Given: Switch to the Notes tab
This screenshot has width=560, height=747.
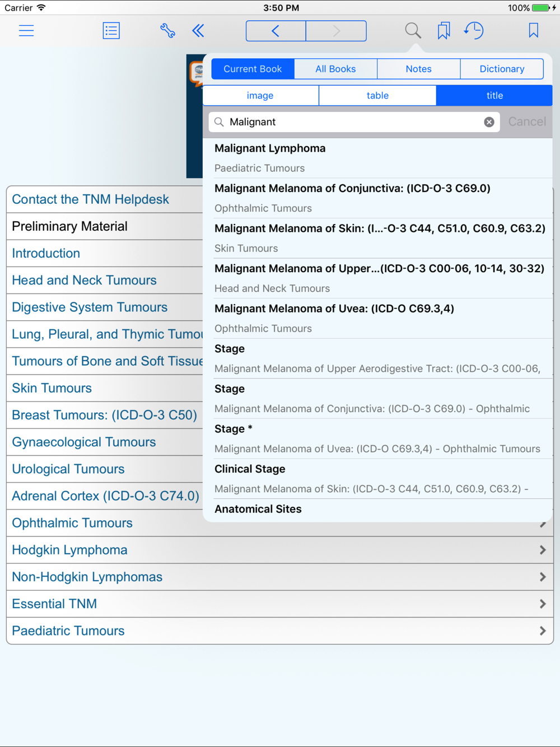Looking at the screenshot, I should click(418, 69).
